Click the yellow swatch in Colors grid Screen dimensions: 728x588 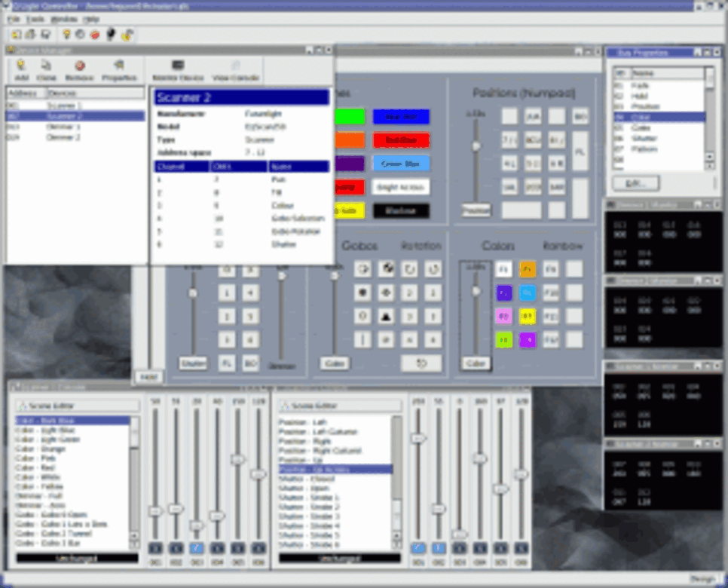tap(528, 317)
